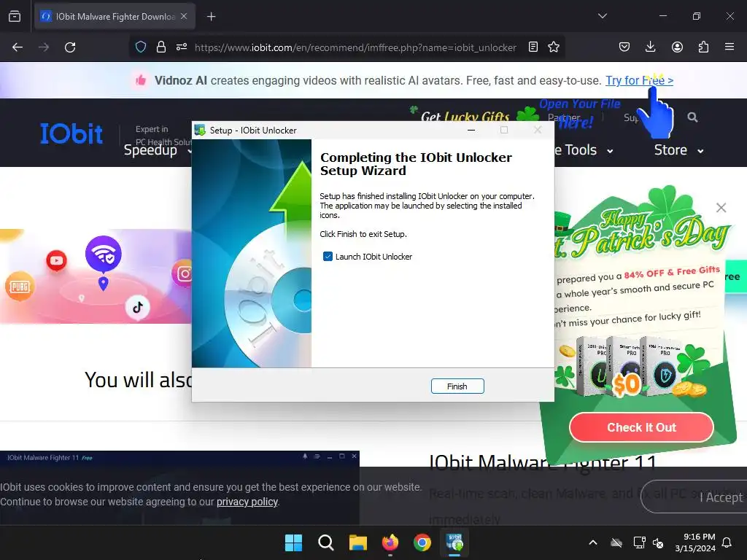This screenshot has height=560, width=747.
Task: Click the website search magnifier icon
Action: click(692, 117)
